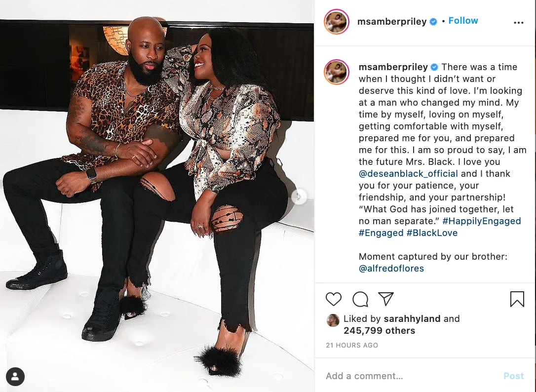Show tagged people on the photo
This screenshot has height=392, width=536.
pos(15,377)
